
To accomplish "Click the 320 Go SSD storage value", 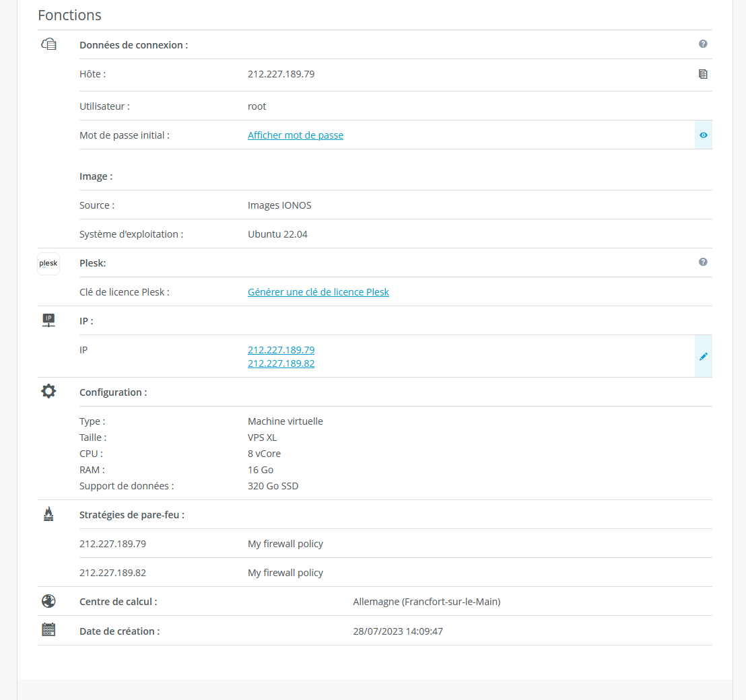I will click(x=273, y=486).
